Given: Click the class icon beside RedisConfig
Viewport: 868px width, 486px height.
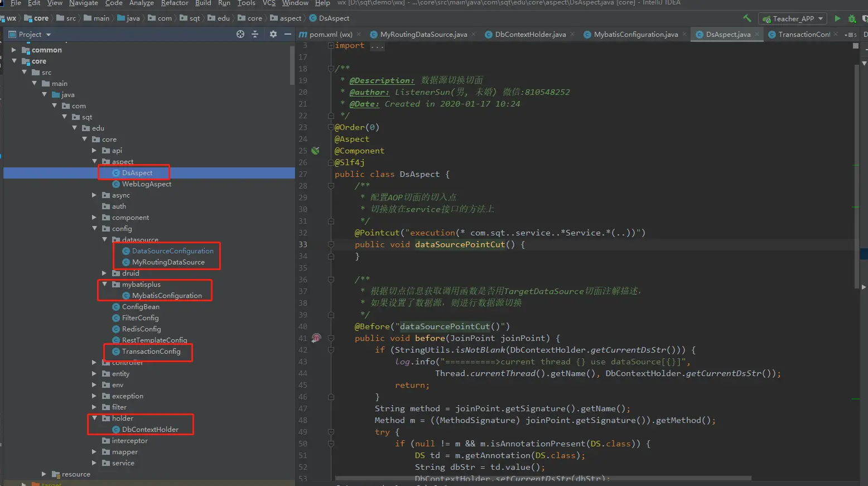Looking at the screenshot, I should pyautogui.click(x=116, y=329).
